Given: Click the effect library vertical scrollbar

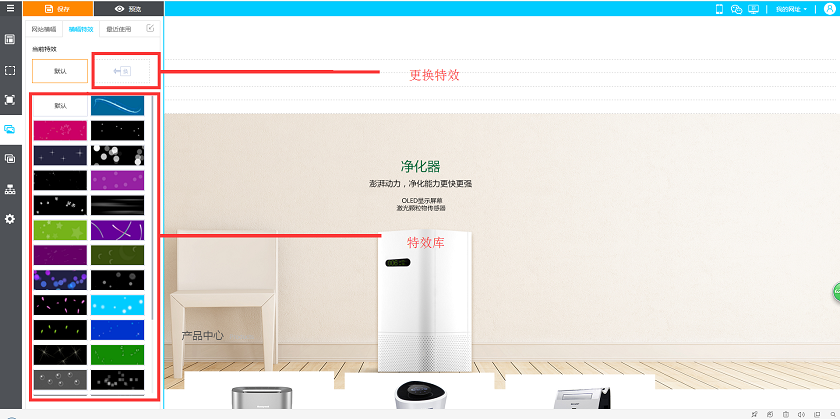Looking at the screenshot, I should pyautogui.click(x=153, y=209).
